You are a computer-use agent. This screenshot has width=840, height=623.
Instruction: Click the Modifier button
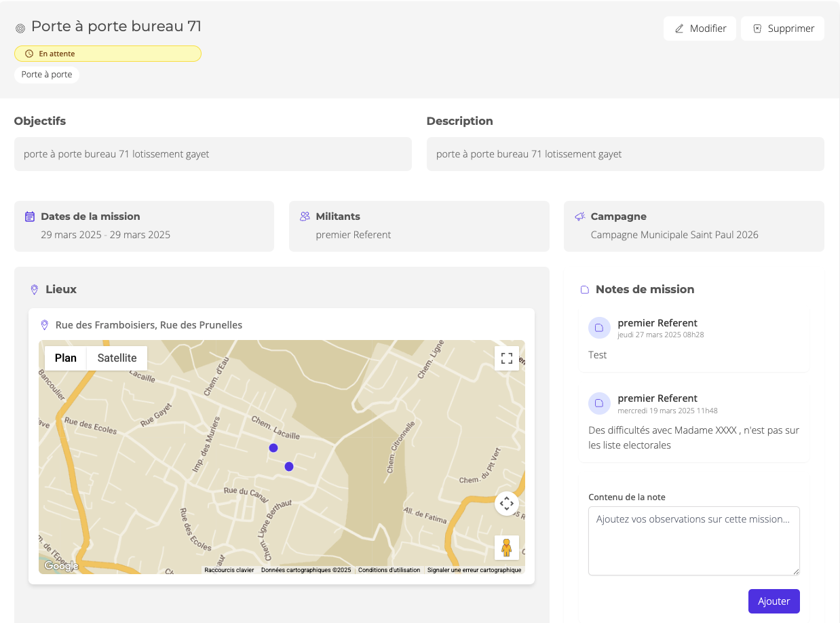[x=700, y=29]
